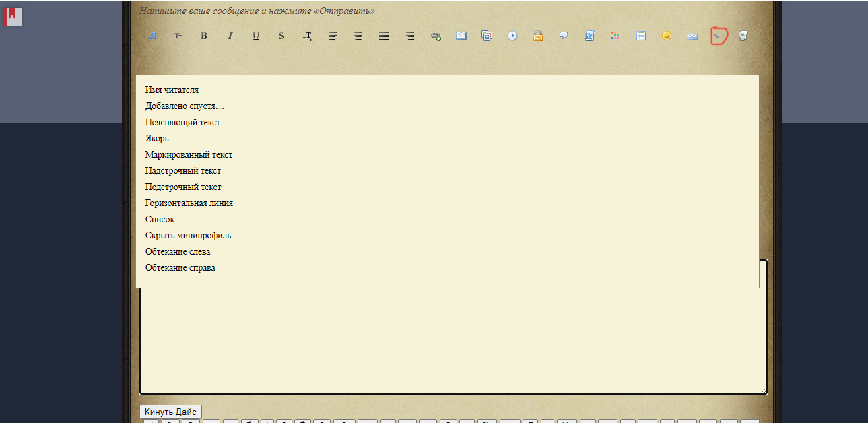This screenshot has height=423, width=868.
Task: Choose "Обтекание справа" option
Action: pyautogui.click(x=180, y=268)
